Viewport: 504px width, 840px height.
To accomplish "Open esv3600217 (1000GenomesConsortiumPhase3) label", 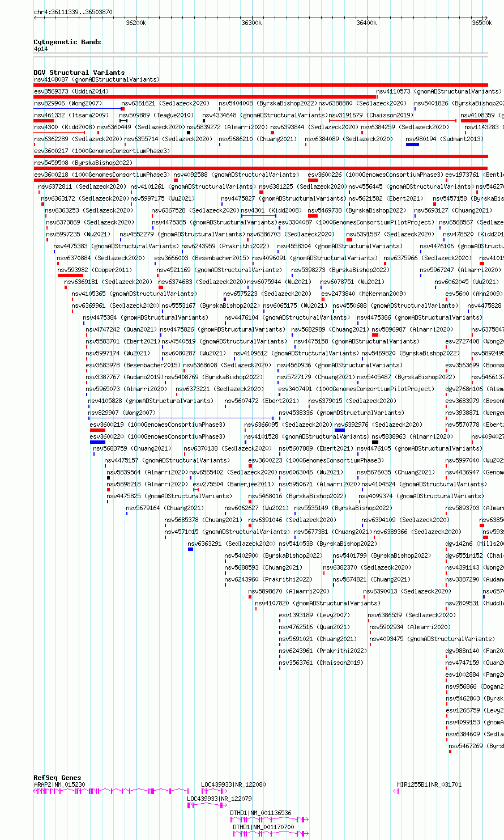I will (x=102, y=151).
